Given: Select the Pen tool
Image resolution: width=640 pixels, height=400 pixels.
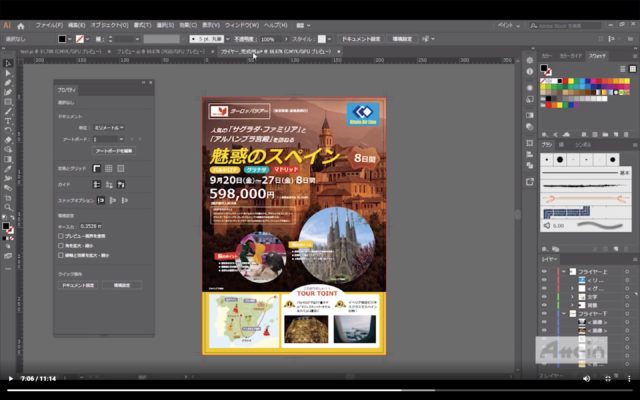Looking at the screenshot, I should (8, 83).
